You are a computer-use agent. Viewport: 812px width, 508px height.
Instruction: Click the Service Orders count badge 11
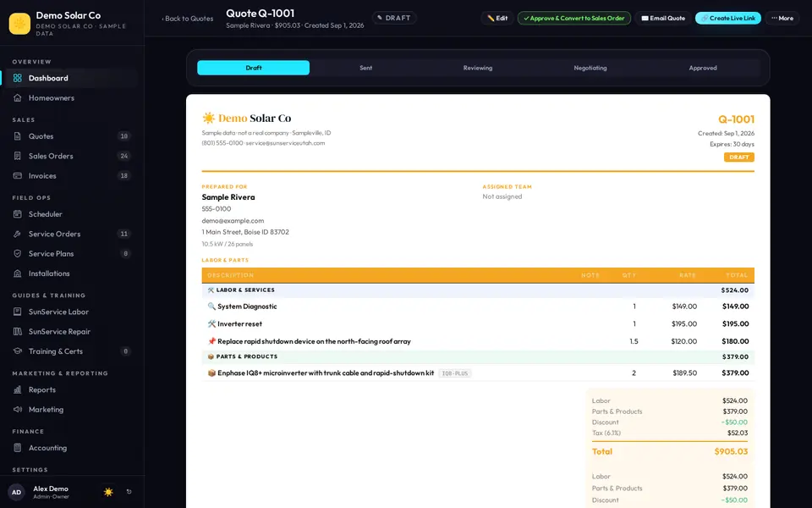[123, 234]
